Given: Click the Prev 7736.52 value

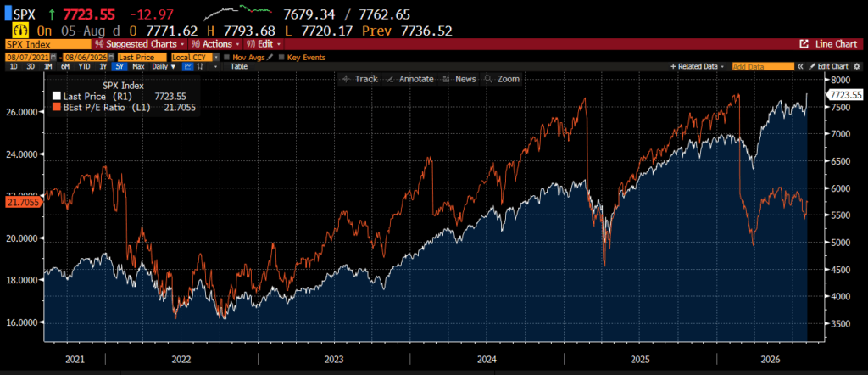Looking at the screenshot, I should [x=408, y=31].
